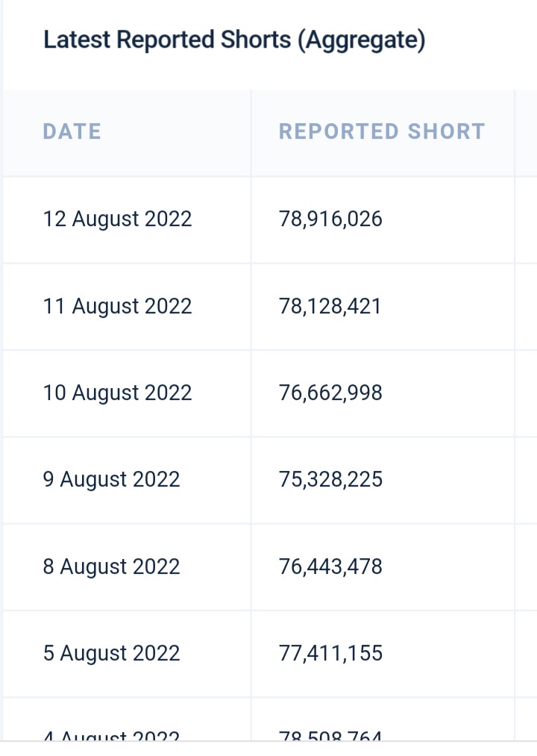Click the 76,662,998 short value
The width and height of the screenshot is (537, 756).
[x=330, y=393]
